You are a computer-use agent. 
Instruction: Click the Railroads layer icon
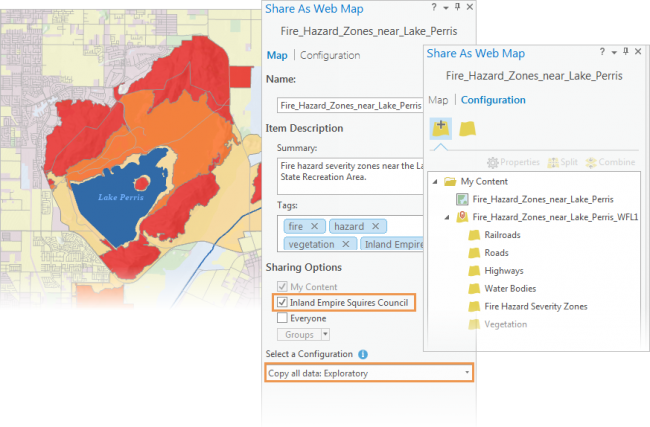(x=474, y=235)
